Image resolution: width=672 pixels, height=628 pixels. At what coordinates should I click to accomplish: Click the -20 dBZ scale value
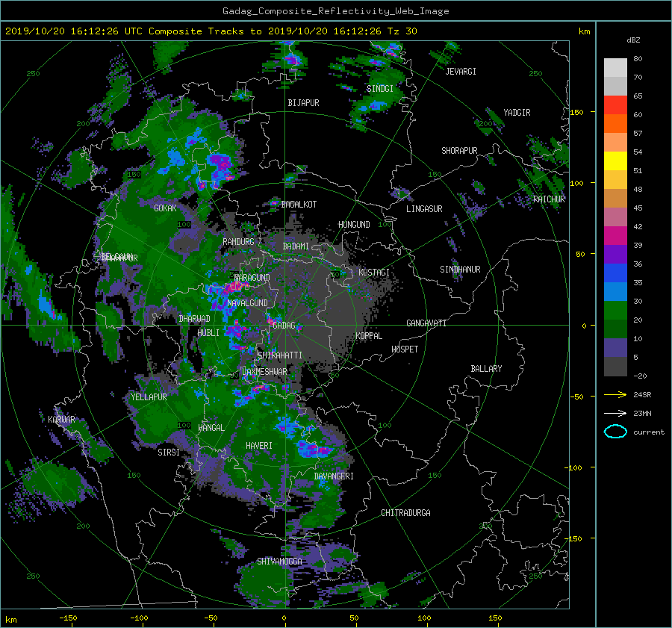[x=640, y=376]
